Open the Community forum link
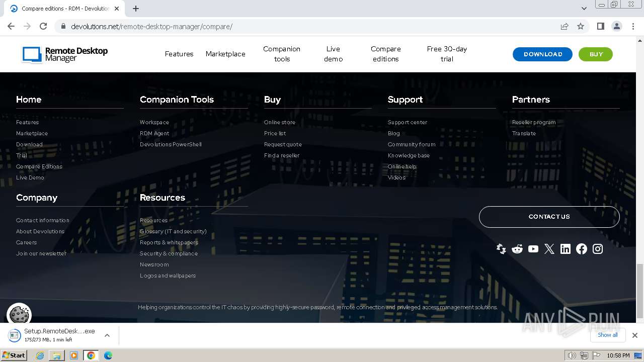 click(412, 144)
